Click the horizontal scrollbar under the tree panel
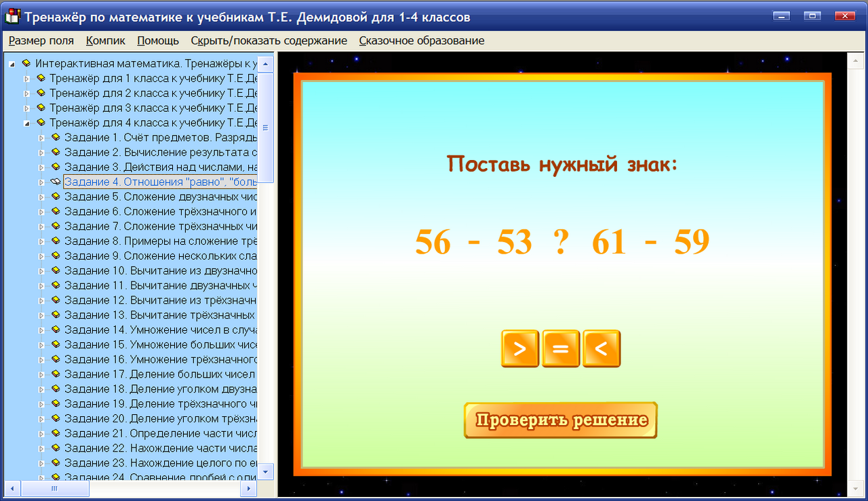 [x=54, y=489]
